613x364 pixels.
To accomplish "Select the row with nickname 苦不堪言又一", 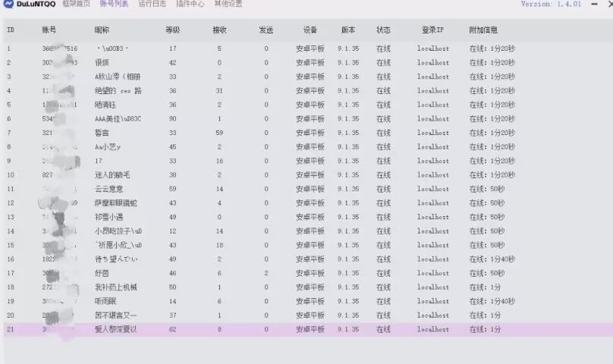I will (306, 315).
